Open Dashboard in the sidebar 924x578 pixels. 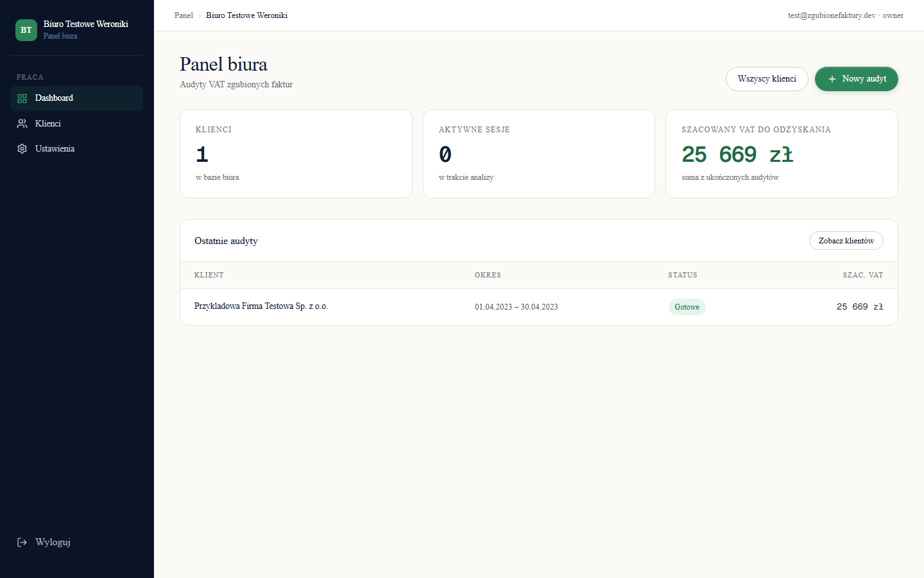point(76,98)
